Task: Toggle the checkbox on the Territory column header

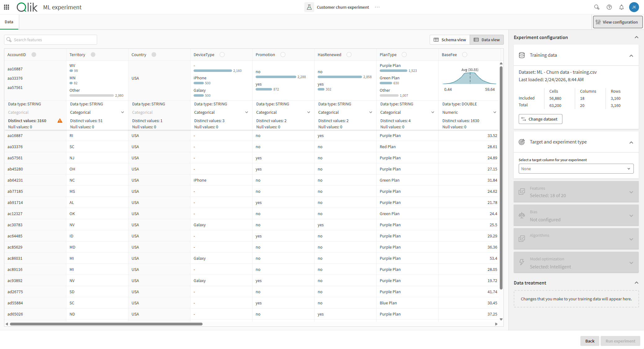Action: click(x=93, y=54)
